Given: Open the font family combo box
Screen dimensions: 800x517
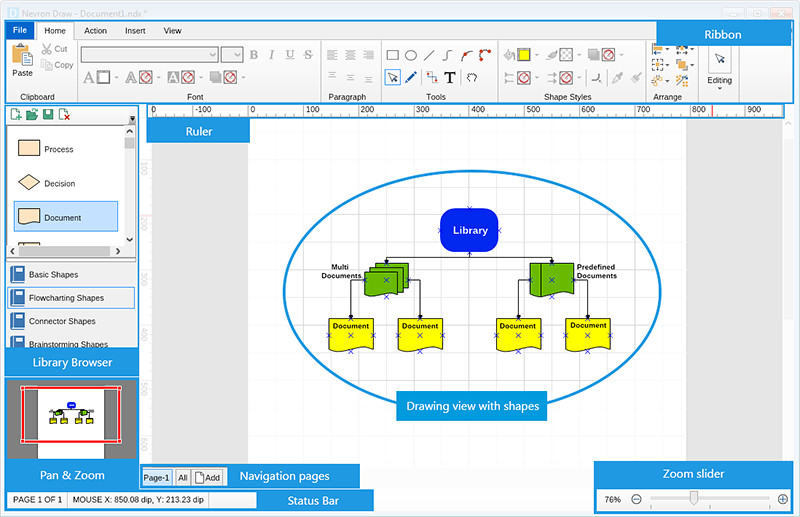Looking at the screenshot, I should (x=149, y=55).
